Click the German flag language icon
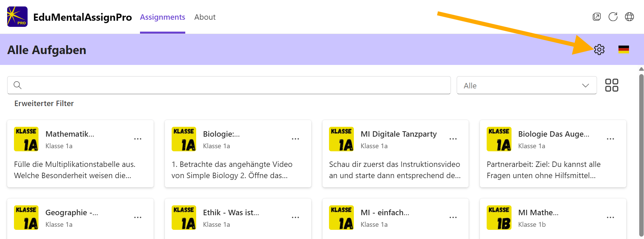The width and height of the screenshot is (644, 239). pyautogui.click(x=624, y=50)
